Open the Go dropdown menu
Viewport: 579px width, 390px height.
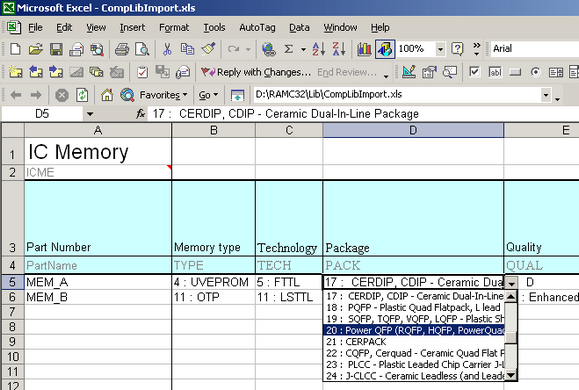208,95
